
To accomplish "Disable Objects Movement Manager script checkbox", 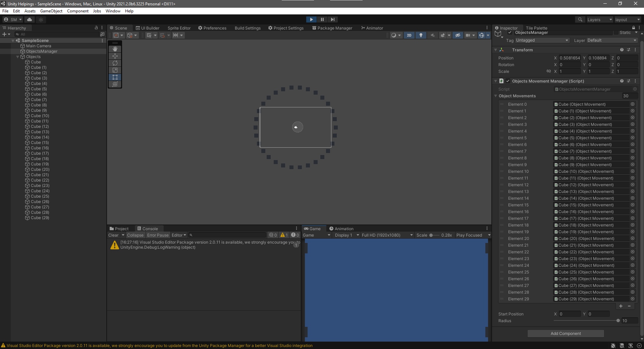I will point(508,81).
